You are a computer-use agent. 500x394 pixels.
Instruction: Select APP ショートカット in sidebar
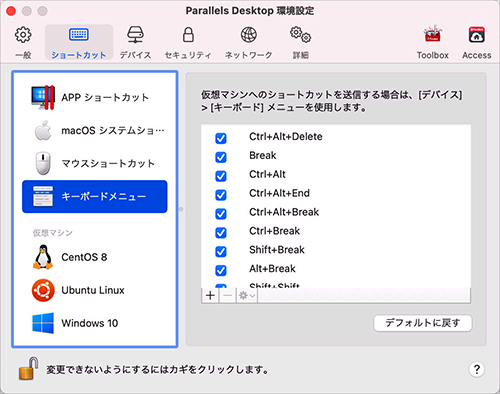(95, 98)
